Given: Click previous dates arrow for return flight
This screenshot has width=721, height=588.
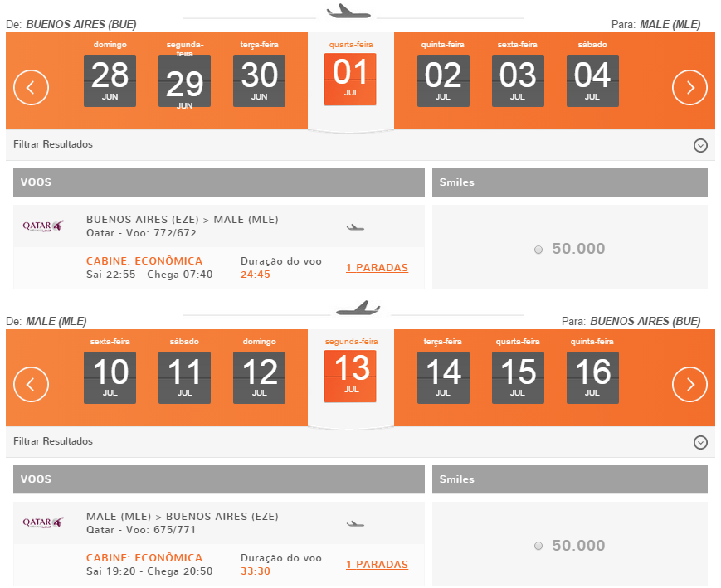Looking at the screenshot, I should tap(31, 384).
